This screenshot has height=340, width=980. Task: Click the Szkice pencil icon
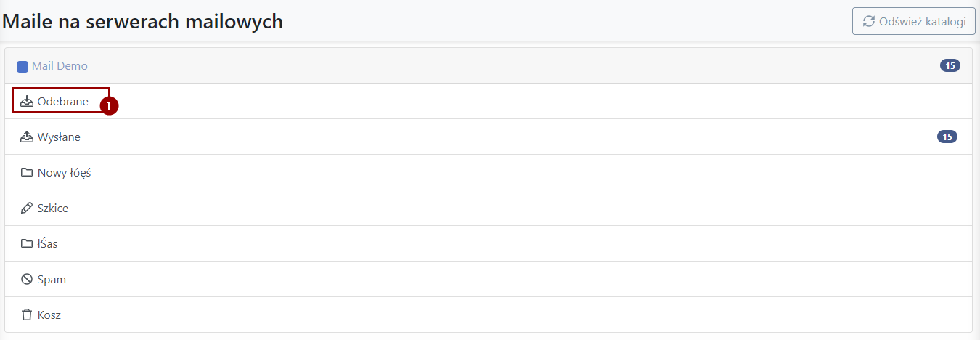click(27, 208)
